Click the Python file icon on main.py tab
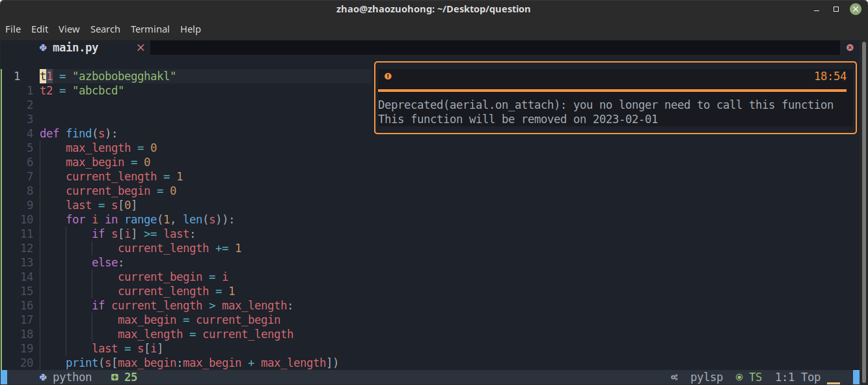The image size is (868, 385). tap(43, 48)
